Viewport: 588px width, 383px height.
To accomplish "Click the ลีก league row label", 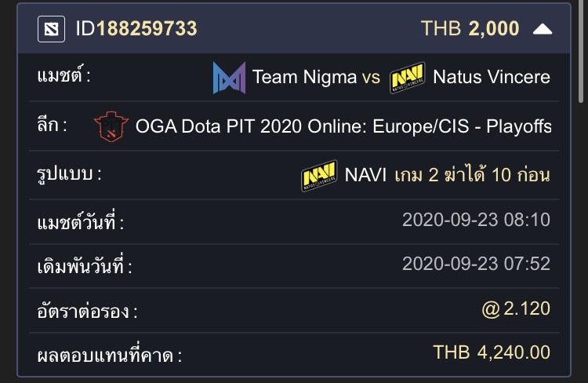I will [52, 125].
